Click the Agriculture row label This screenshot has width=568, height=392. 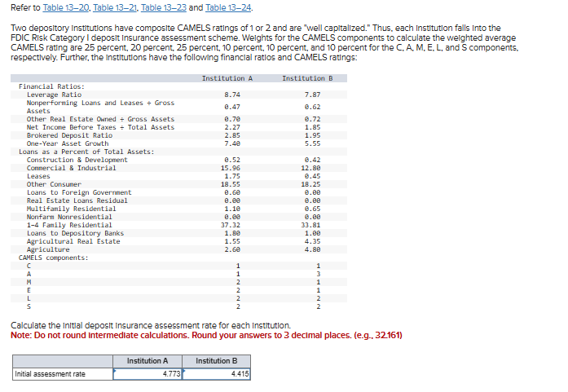(48, 249)
